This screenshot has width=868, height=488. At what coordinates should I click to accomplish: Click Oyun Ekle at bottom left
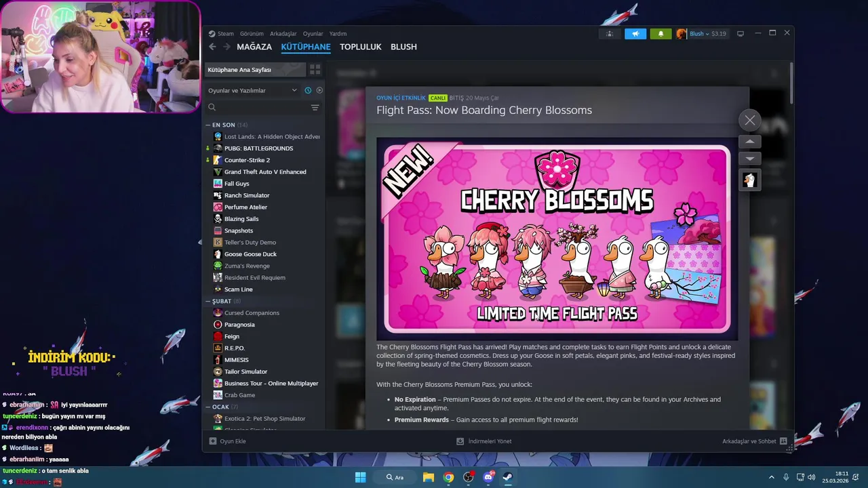pyautogui.click(x=227, y=441)
